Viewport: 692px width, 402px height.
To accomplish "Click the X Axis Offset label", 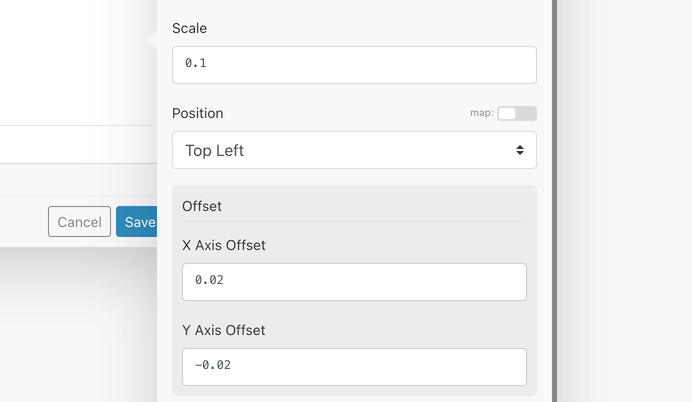I will [x=224, y=245].
